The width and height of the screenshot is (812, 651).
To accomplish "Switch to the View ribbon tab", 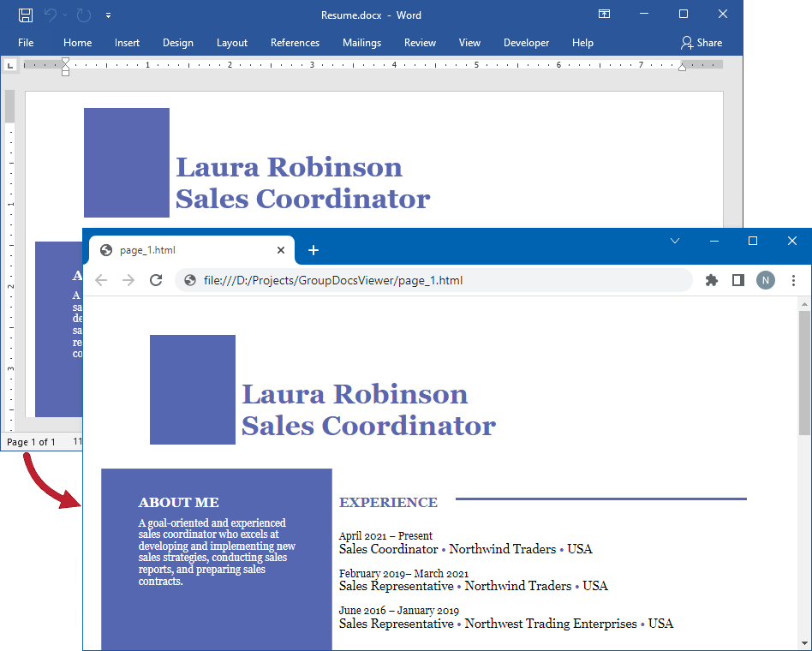I will (469, 43).
